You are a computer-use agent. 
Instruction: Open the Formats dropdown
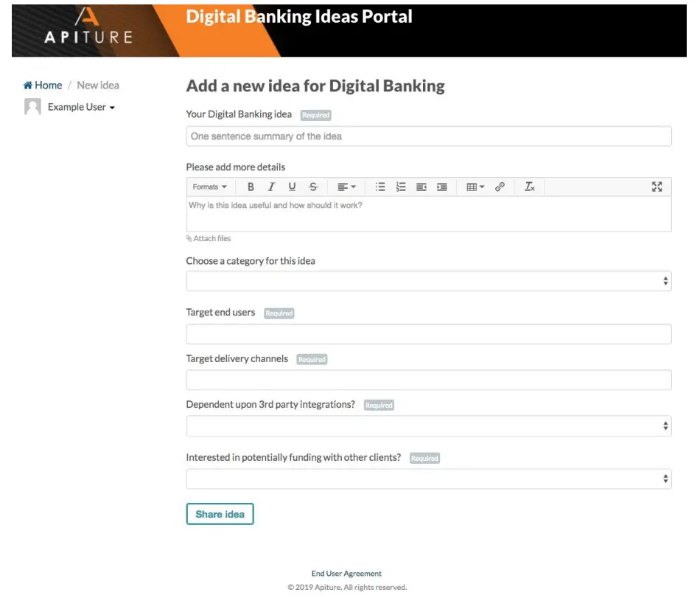point(209,187)
